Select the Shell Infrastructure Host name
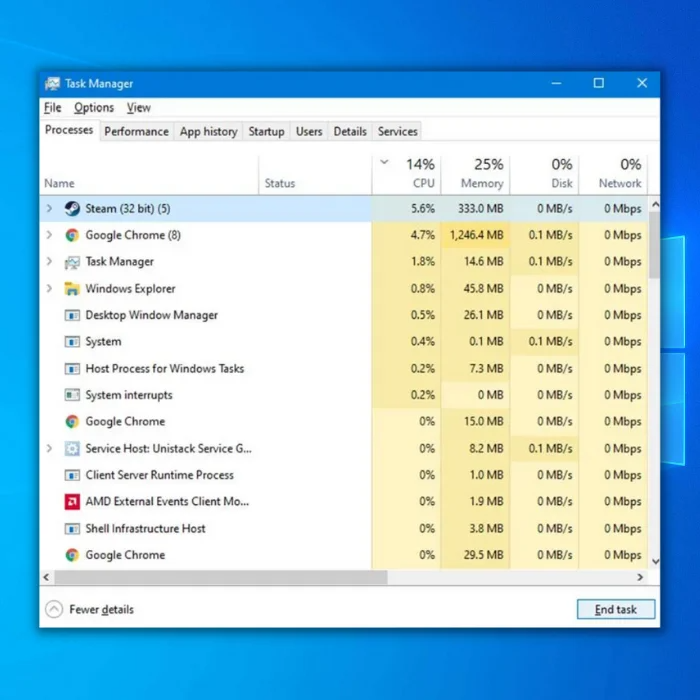700x700 pixels. point(145,529)
